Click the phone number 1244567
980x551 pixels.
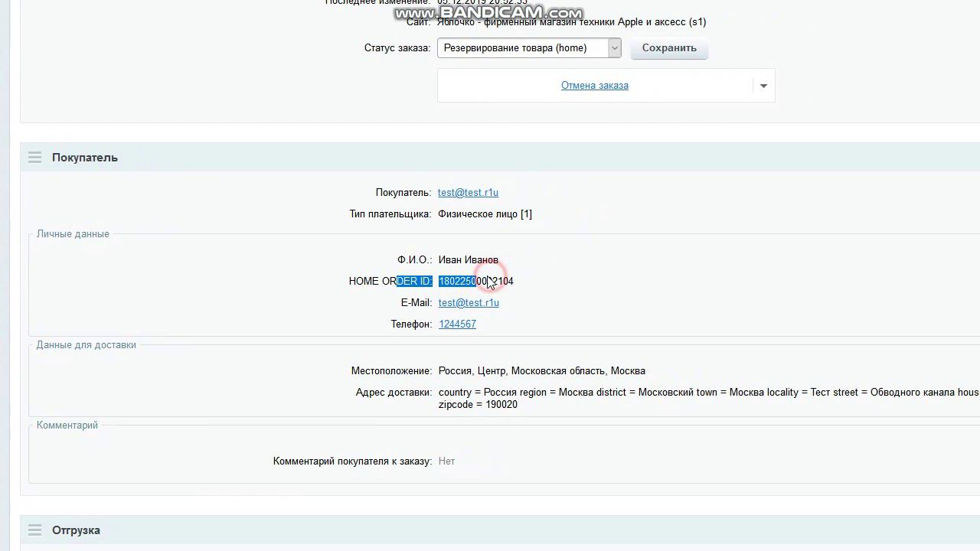point(457,324)
